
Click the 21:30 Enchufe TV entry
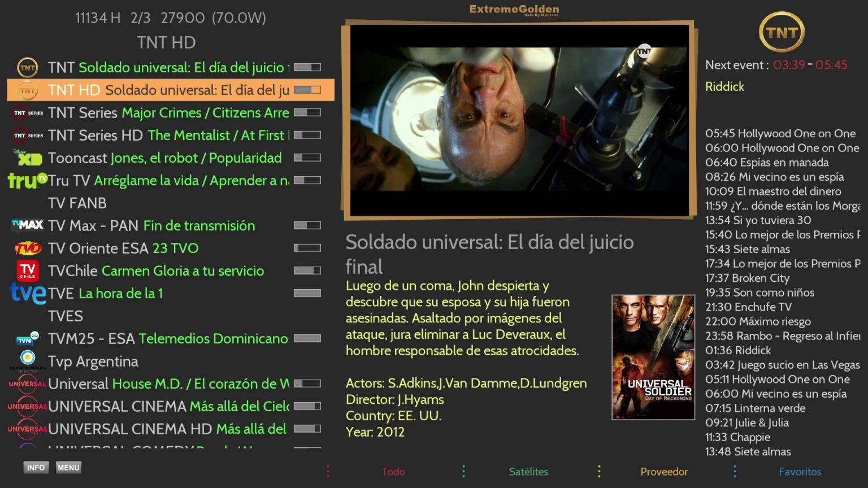pos(748,307)
